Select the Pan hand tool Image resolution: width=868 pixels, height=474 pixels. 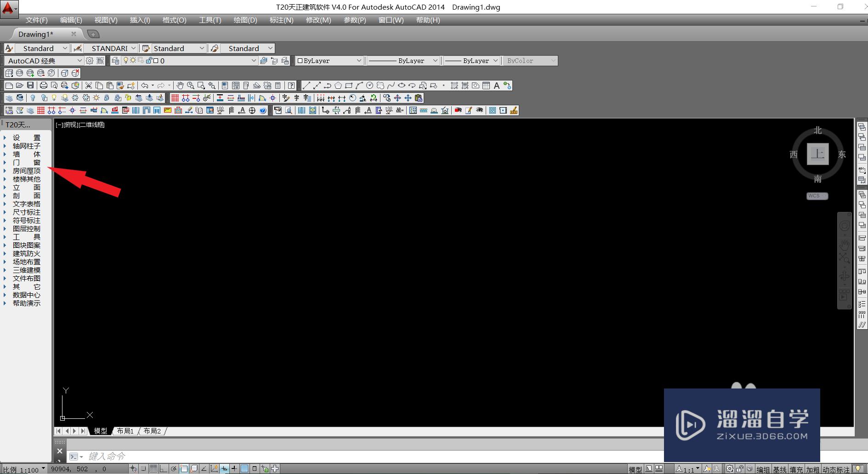pos(180,86)
